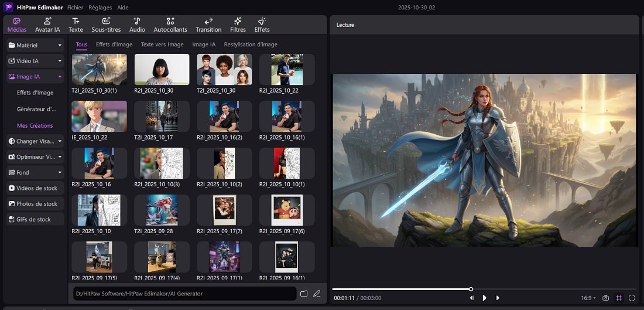The image size is (644, 310).
Task: Open the Autocollants stickers panel
Action: click(x=170, y=25)
